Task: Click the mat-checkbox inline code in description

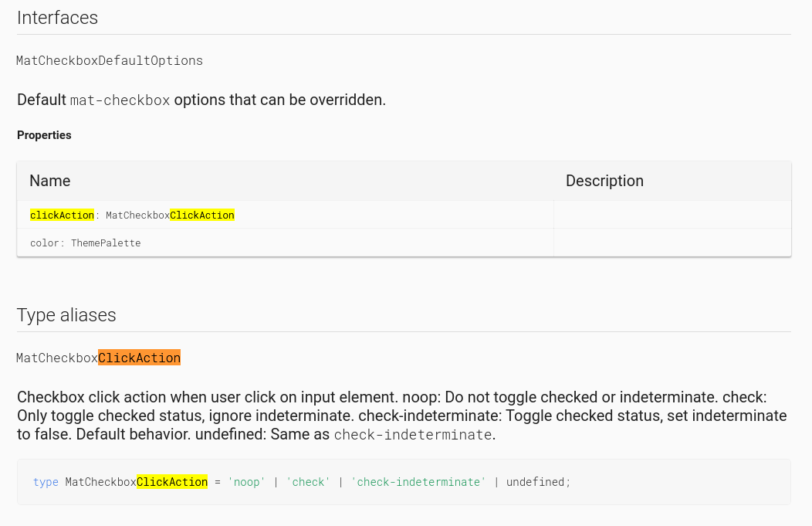Action: coord(120,100)
